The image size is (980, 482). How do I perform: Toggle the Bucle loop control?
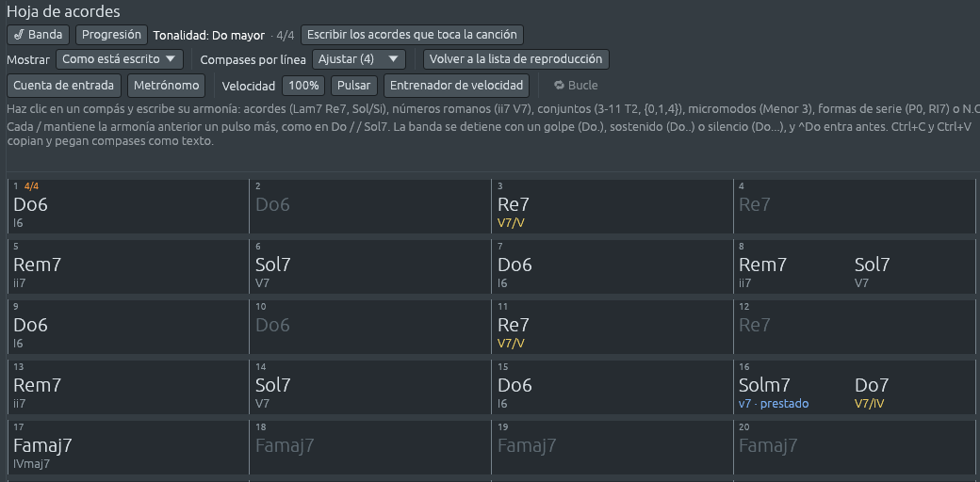[x=577, y=86]
